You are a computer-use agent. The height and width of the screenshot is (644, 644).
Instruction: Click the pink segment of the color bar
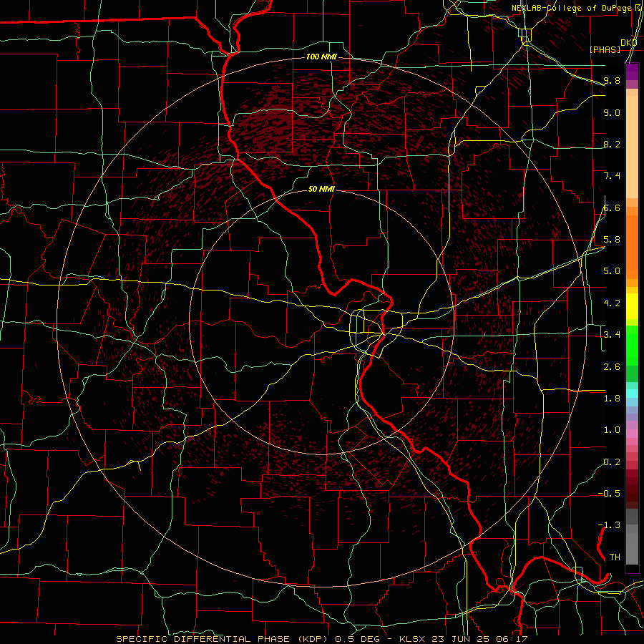632,433
